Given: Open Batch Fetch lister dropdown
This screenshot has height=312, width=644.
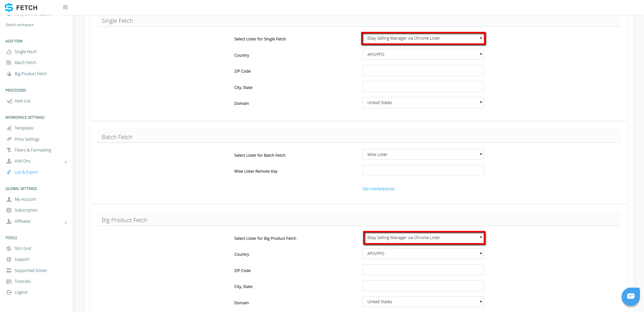Looking at the screenshot, I should pos(423,154).
